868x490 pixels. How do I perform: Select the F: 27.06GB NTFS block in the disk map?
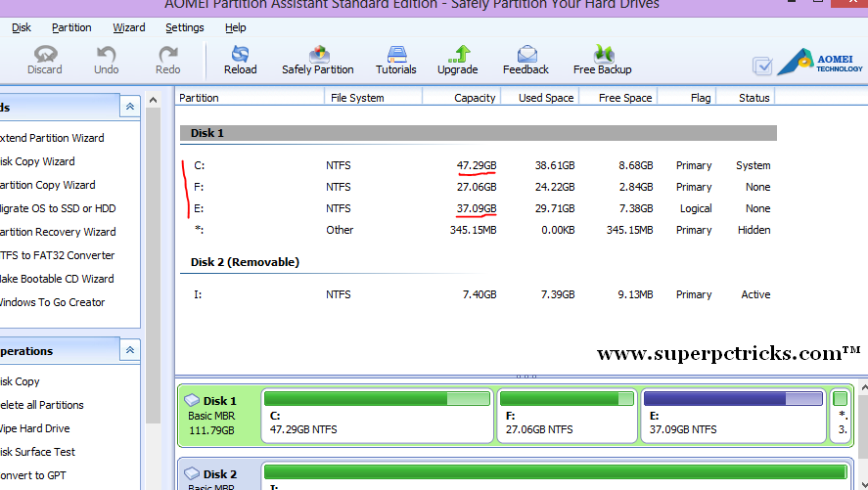click(x=568, y=416)
